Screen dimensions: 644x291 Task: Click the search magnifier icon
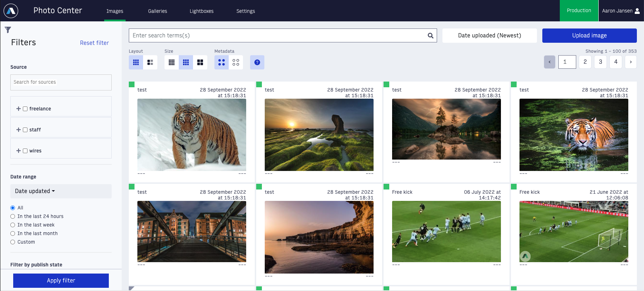click(431, 36)
